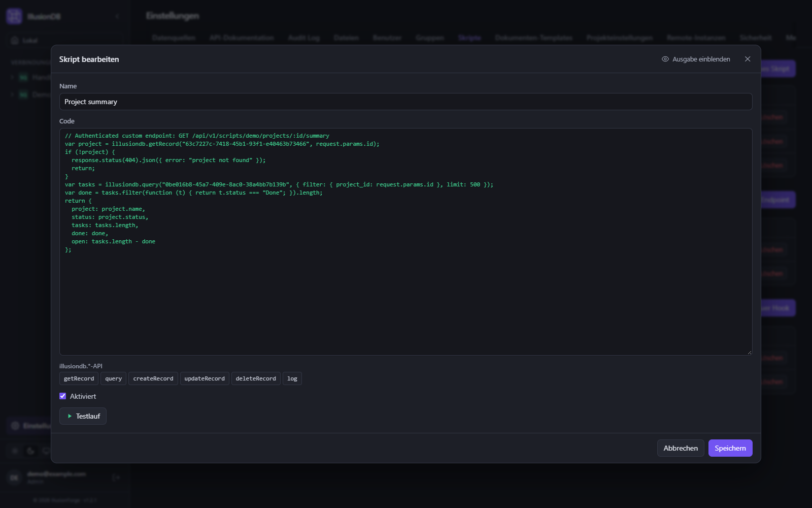Viewport: 812px width, 508px height.
Task: Click the Code label above the editor
Action: pos(67,121)
